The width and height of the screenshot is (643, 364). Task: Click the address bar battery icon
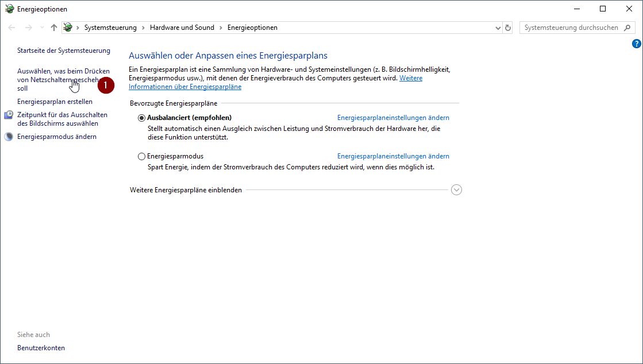coord(68,28)
